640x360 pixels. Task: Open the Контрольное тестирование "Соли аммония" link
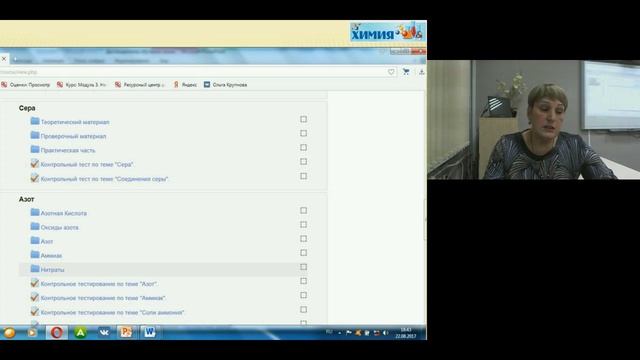click(x=112, y=312)
